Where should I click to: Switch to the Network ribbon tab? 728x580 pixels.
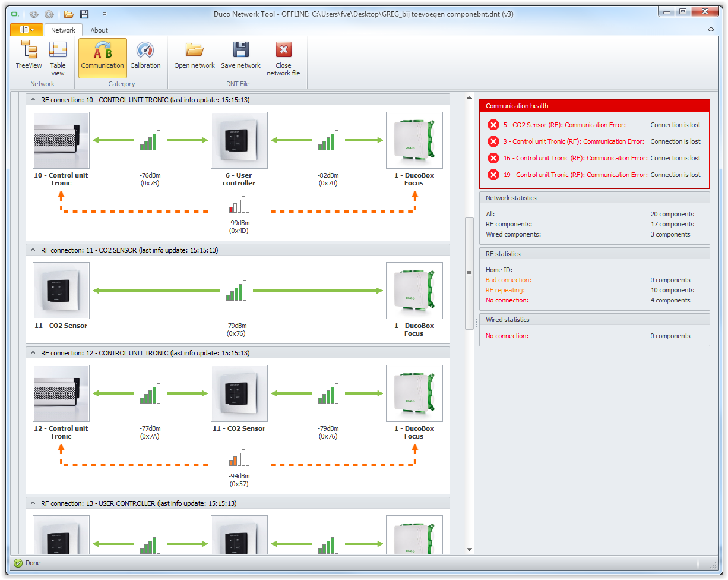click(x=63, y=30)
